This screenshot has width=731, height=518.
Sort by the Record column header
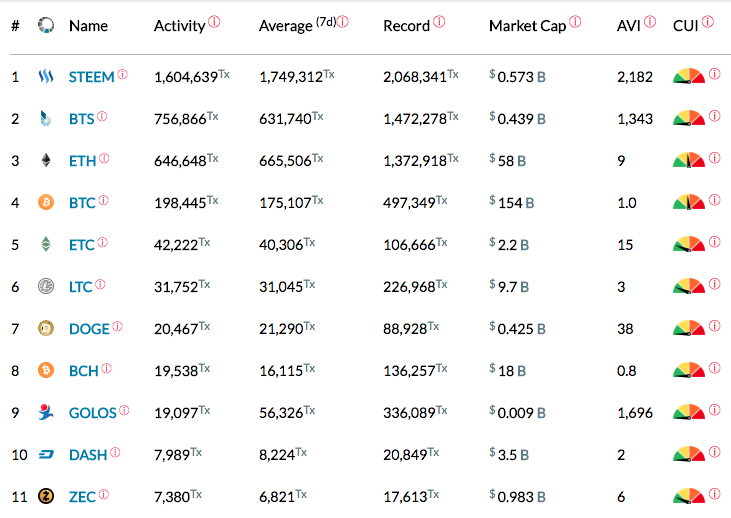click(x=407, y=26)
